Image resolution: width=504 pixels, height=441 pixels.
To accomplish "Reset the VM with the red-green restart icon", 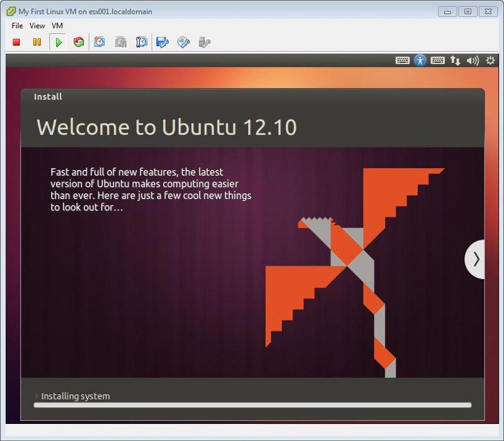I will tap(79, 42).
